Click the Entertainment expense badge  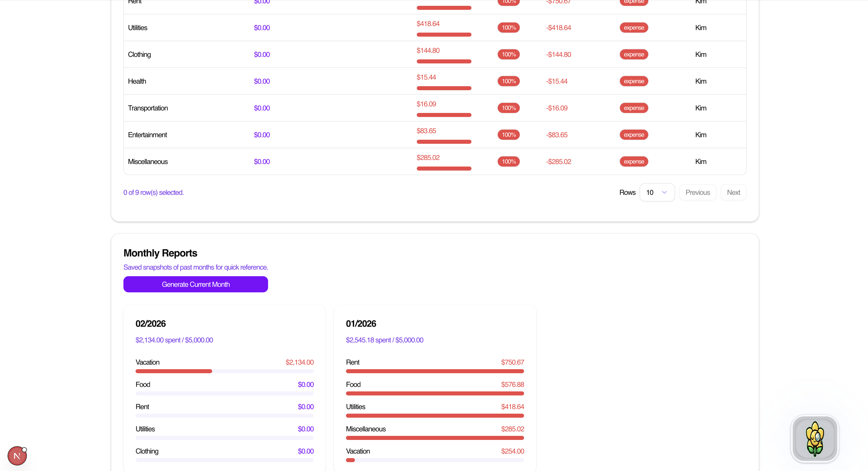(x=634, y=135)
